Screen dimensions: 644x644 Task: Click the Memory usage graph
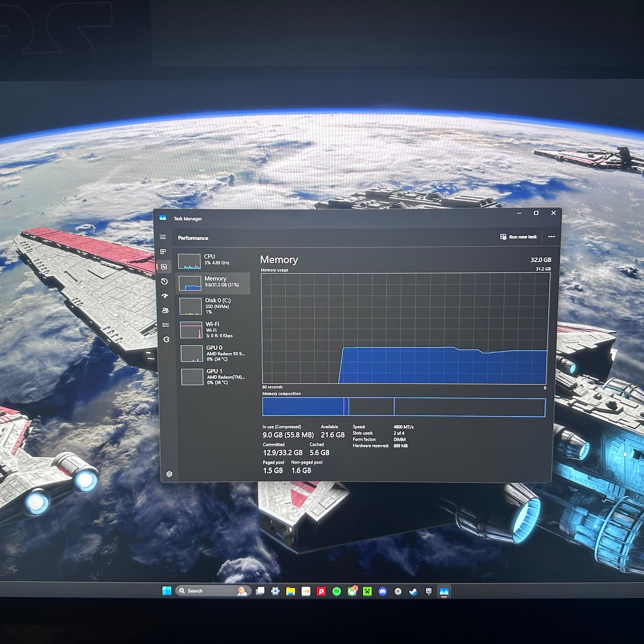click(405, 328)
